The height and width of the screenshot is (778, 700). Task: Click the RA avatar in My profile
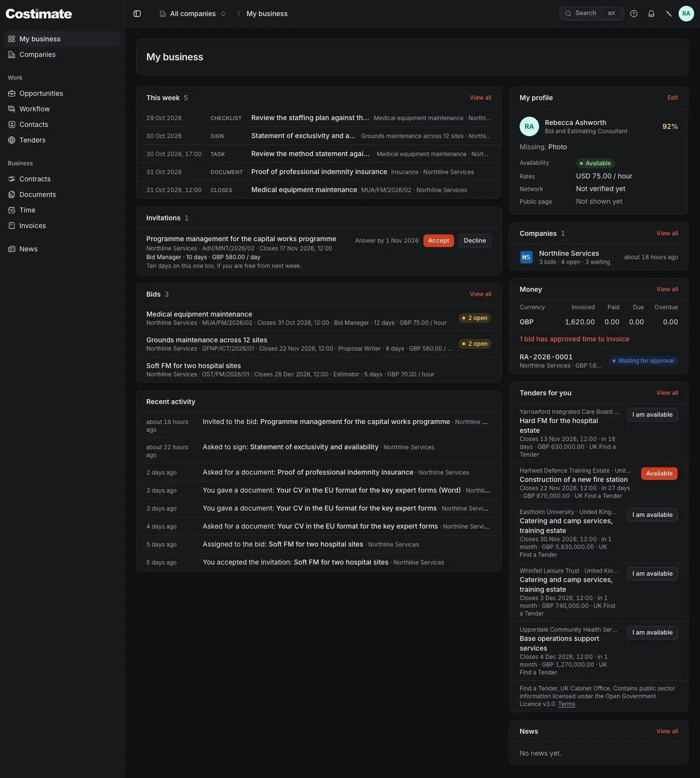(529, 126)
